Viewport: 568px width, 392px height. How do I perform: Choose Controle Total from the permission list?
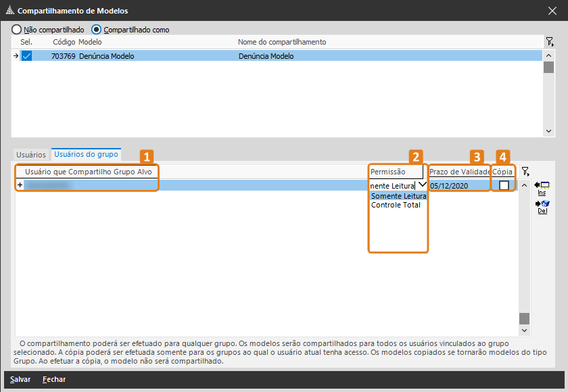tap(396, 205)
